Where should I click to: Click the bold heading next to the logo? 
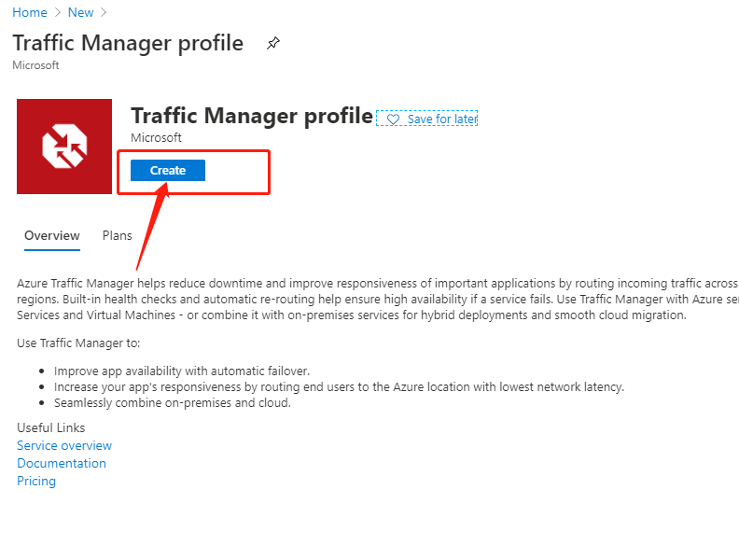[252, 116]
